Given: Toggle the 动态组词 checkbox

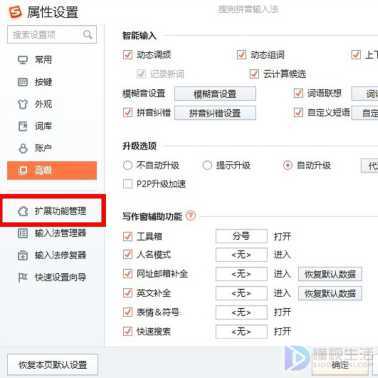Looking at the screenshot, I should 241,55.
